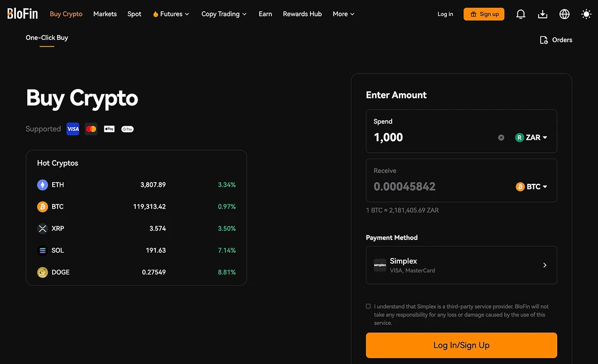Open Simplex payment method chevron
Screen dimensions: 598x364
(545, 265)
